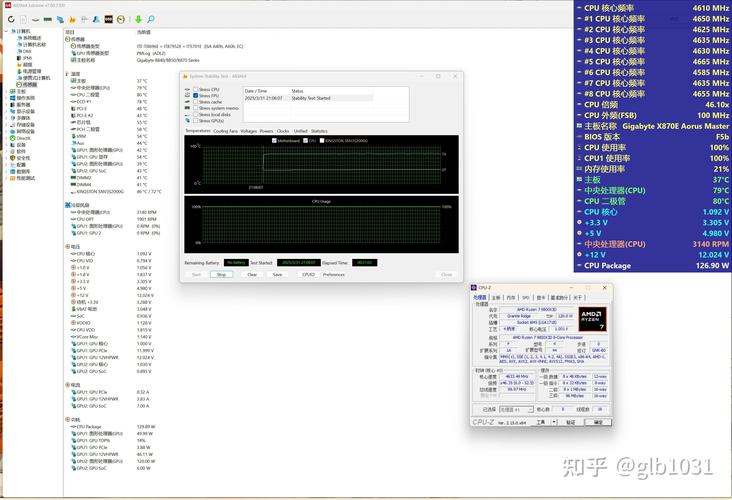The height and width of the screenshot is (500, 732).
Task: Expand the 主板 node in sidebar tree
Action: click(6, 92)
